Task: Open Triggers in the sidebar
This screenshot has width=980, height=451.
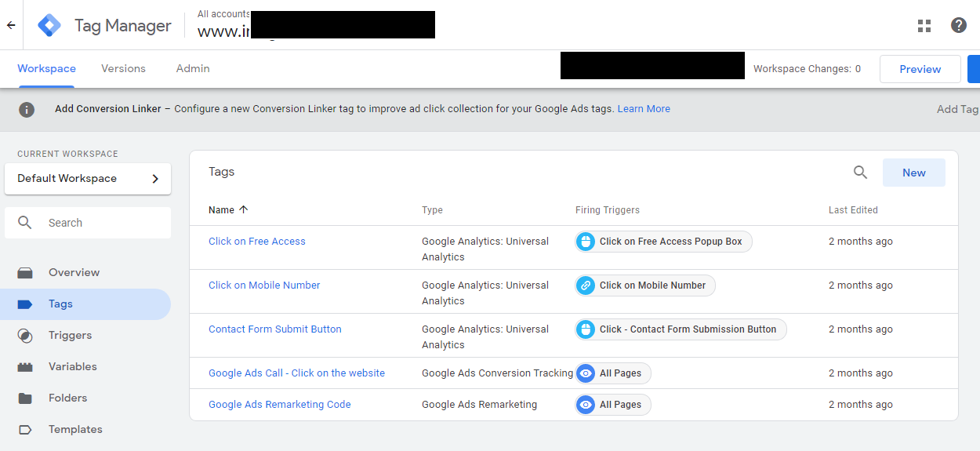Action: (70, 336)
